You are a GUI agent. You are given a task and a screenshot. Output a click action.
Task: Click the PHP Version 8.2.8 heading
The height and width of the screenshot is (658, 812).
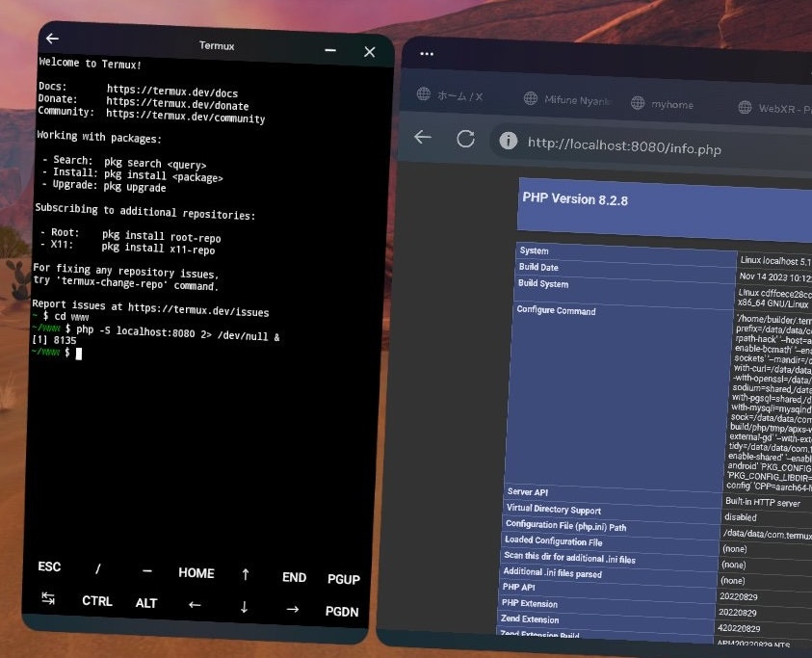click(575, 199)
